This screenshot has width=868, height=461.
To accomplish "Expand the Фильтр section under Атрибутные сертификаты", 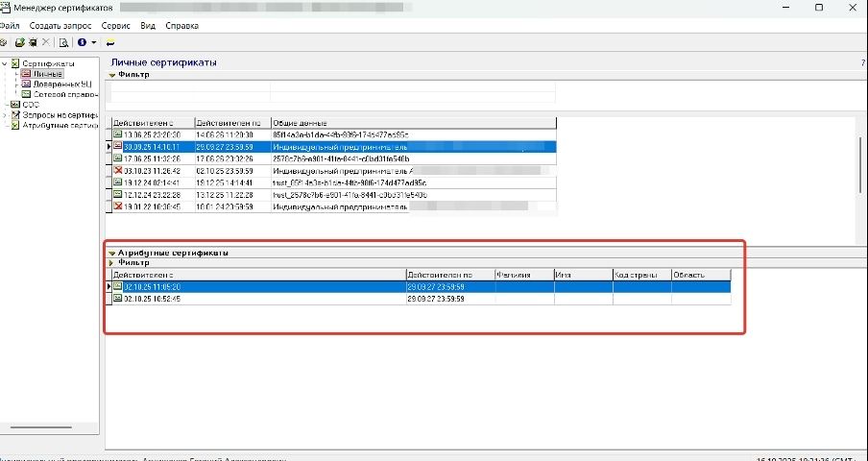I will point(111,262).
